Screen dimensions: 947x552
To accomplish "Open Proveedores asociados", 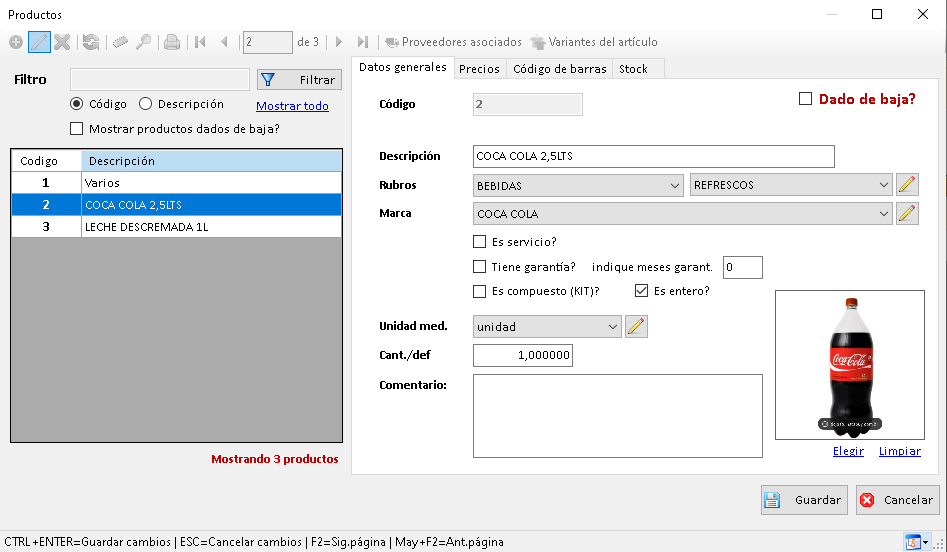I will pos(453,42).
